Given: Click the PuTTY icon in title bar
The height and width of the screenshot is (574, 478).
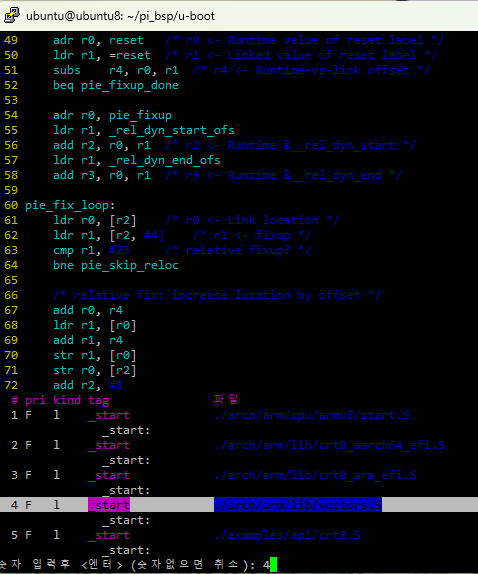Looking at the screenshot, I should pyautogui.click(x=11, y=15).
